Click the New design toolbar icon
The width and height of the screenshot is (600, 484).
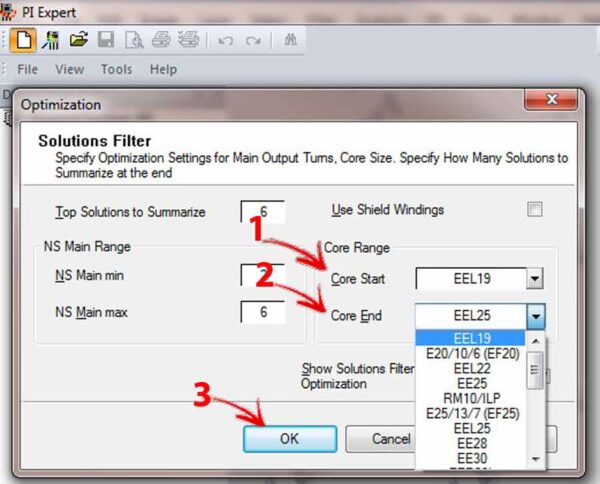click(x=23, y=40)
